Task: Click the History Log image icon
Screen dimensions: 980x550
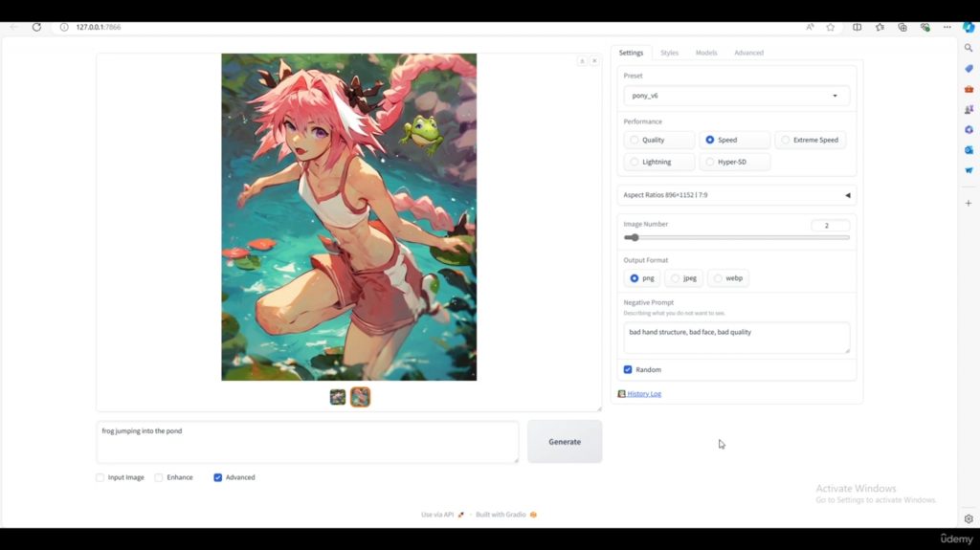Action: (x=621, y=394)
